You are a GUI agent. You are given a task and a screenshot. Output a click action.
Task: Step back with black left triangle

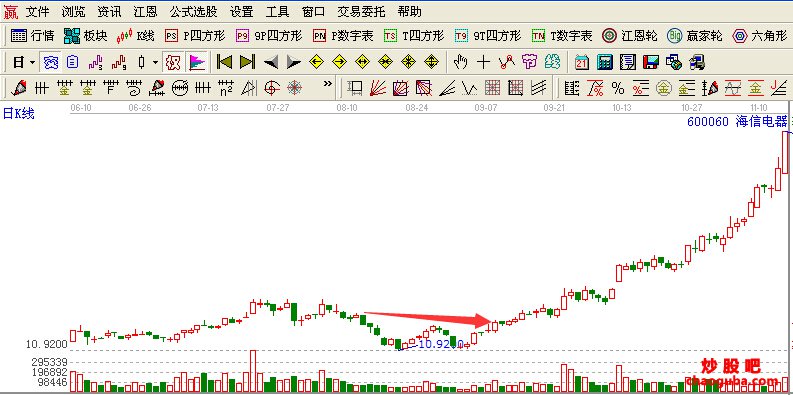tap(271, 62)
